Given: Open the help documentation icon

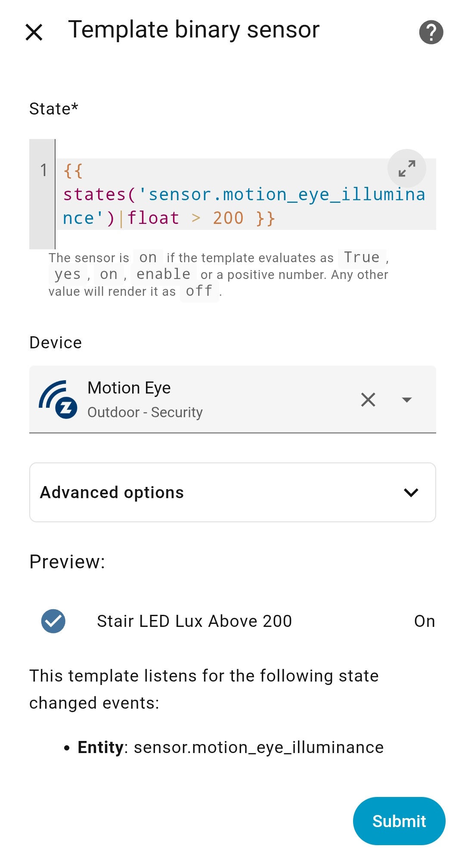Looking at the screenshot, I should 431,32.
